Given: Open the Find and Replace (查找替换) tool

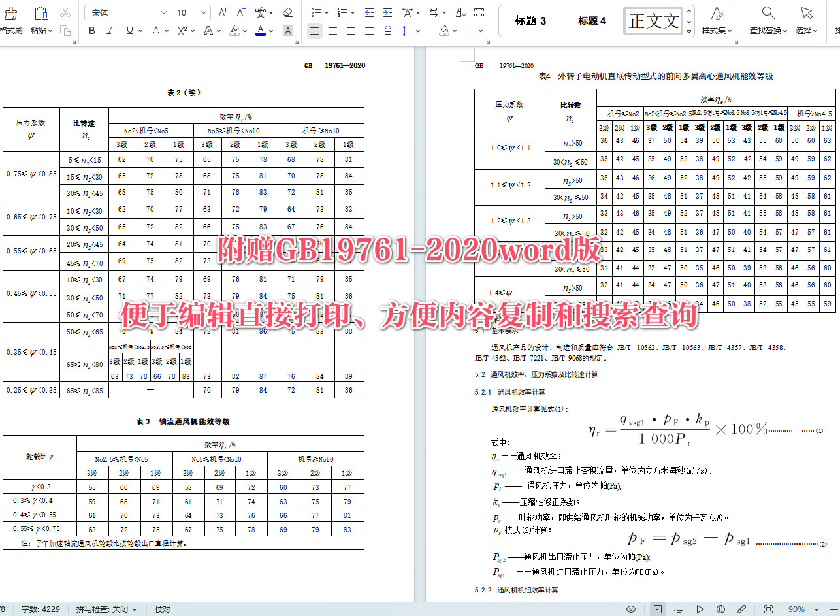Looking at the screenshot, I should click(767, 20).
